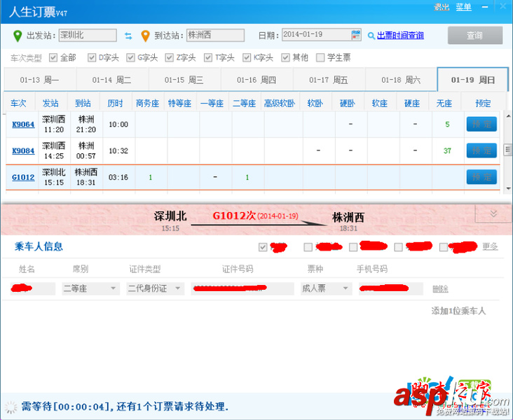Click the 二等座 column header
The image size is (513, 420).
[x=245, y=104]
